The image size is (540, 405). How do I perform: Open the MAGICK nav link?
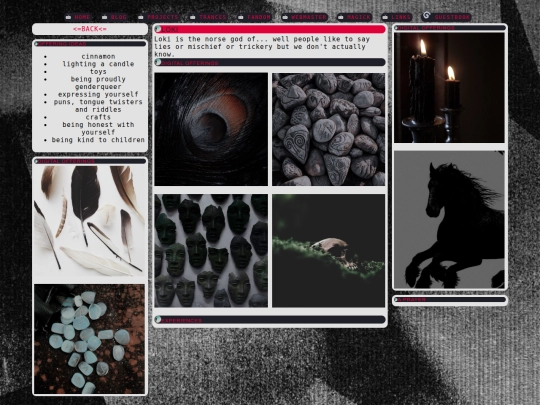pos(359,17)
